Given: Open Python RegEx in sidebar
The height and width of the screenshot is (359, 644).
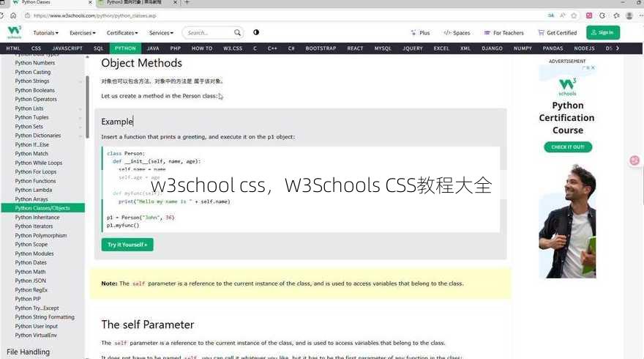Looking at the screenshot, I should [x=31, y=290].
